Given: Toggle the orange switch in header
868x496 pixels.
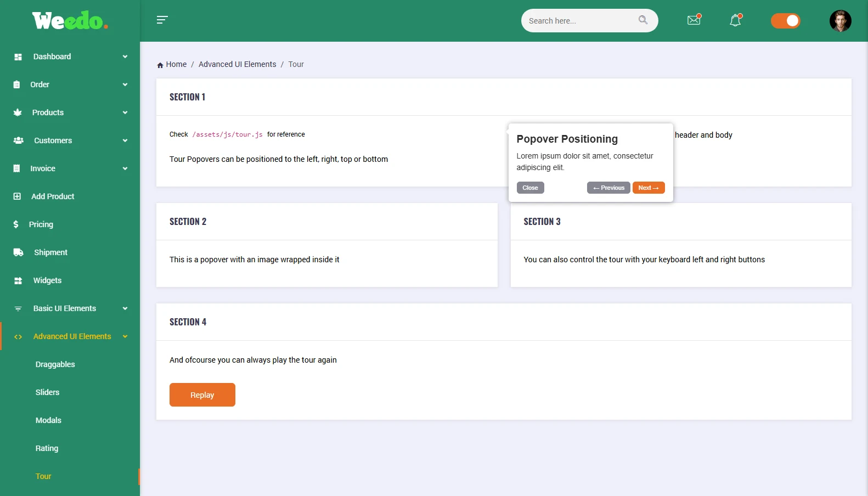Looking at the screenshot, I should [x=785, y=21].
